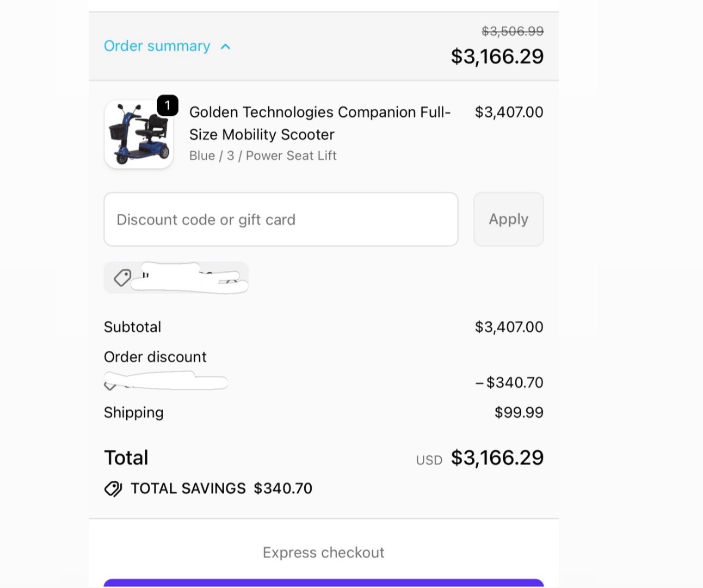Click the Shipping cost of $99.99
Viewport: 703px width, 588px height.
pyautogui.click(x=519, y=412)
